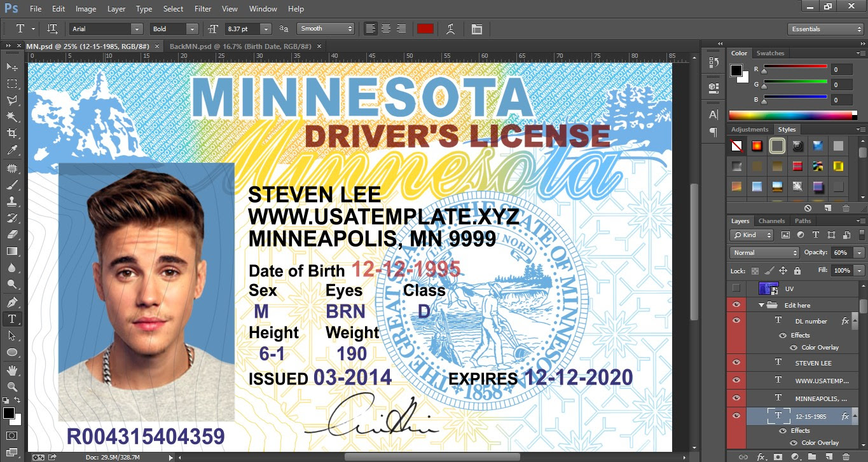
Task: Select the Path Selection arrow tool
Action: pyautogui.click(x=11, y=335)
